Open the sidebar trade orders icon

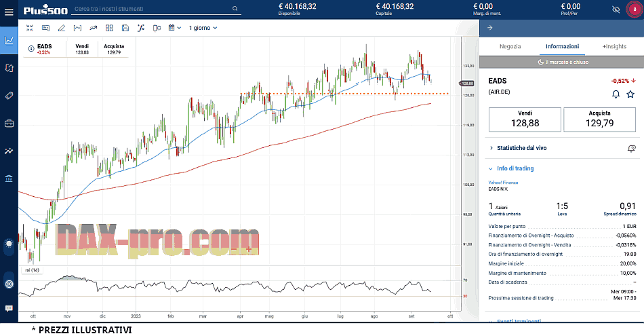[x=9, y=69]
